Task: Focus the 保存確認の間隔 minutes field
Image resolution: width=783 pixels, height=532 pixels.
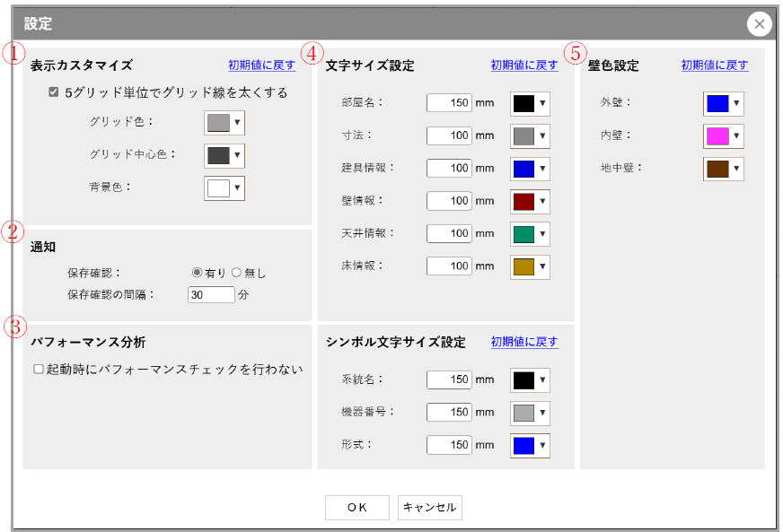Action: (211, 294)
